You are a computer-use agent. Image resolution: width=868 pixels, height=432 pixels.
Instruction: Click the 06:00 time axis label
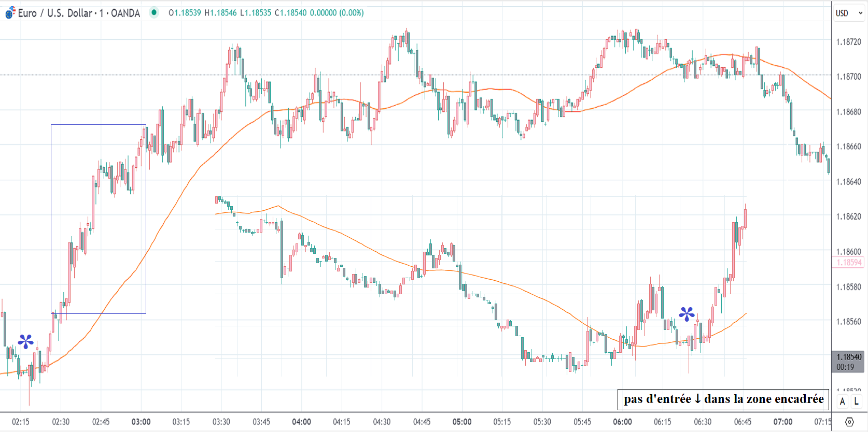tap(622, 422)
